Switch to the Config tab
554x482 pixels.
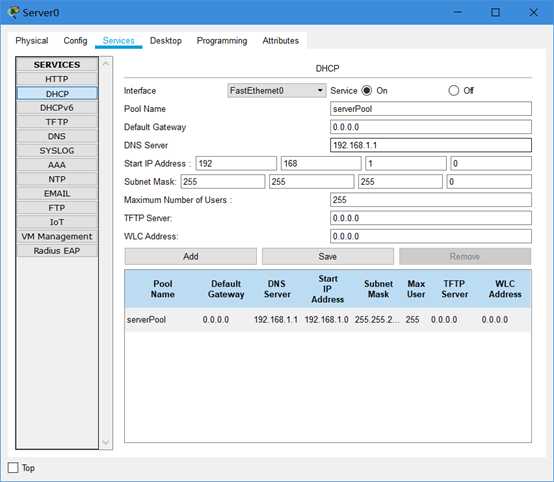75,41
